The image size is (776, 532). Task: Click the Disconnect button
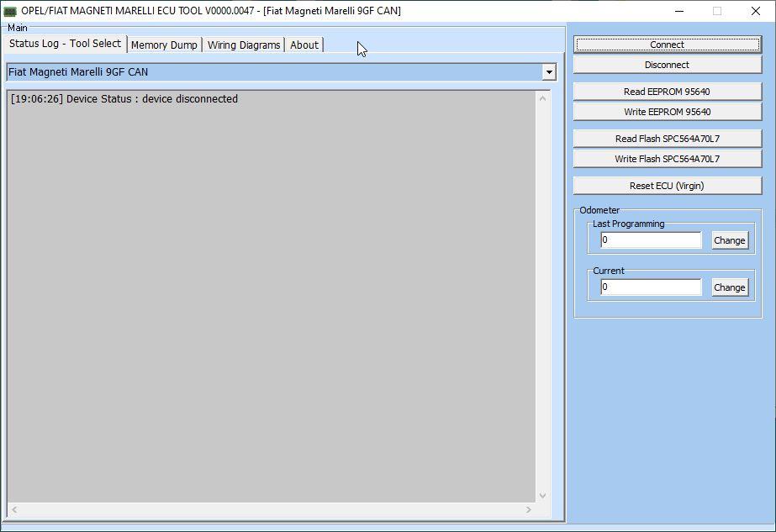coord(667,65)
